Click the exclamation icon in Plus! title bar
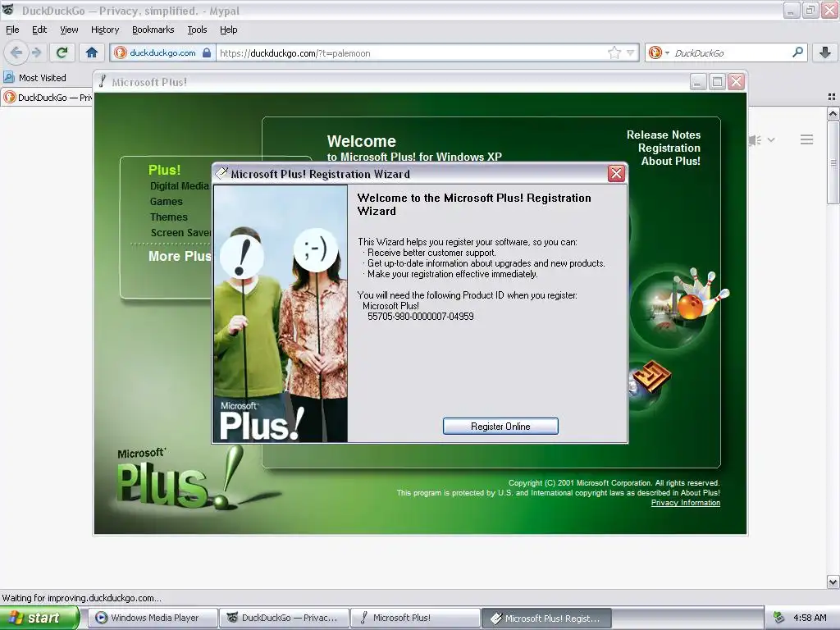The width and height of the screenshot is (840, 630). [103, 82]
